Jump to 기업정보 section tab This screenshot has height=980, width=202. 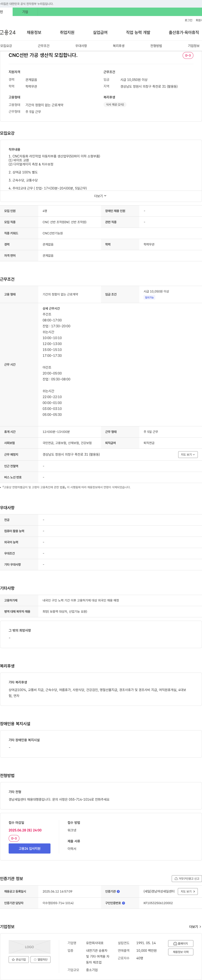(x=194, y=46)
